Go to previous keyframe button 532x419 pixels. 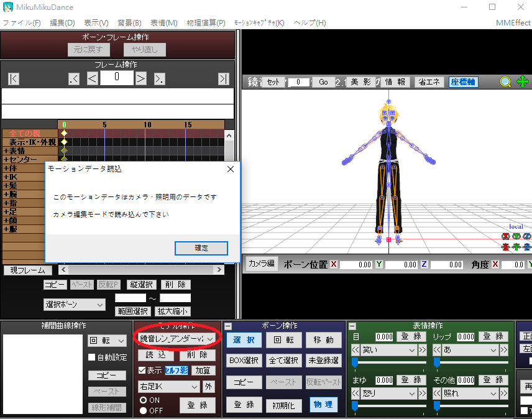pyautogui.click(x=73, y=79)
